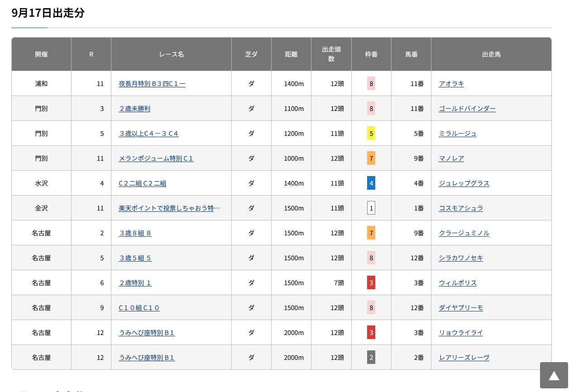Click the 開催 column header
569x392 pixels.
coord(41,54)
